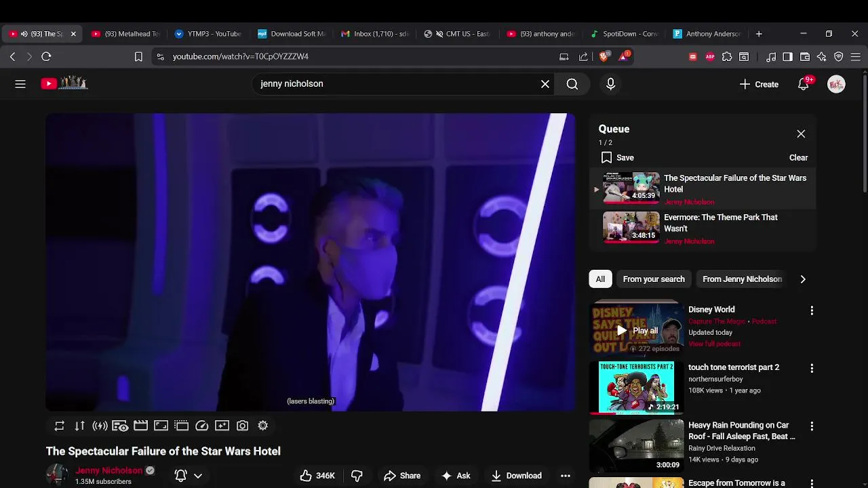Open more actions three-dot menu
Image resolution: width=868 pixels, height=488 pixels.
(565, 476)
